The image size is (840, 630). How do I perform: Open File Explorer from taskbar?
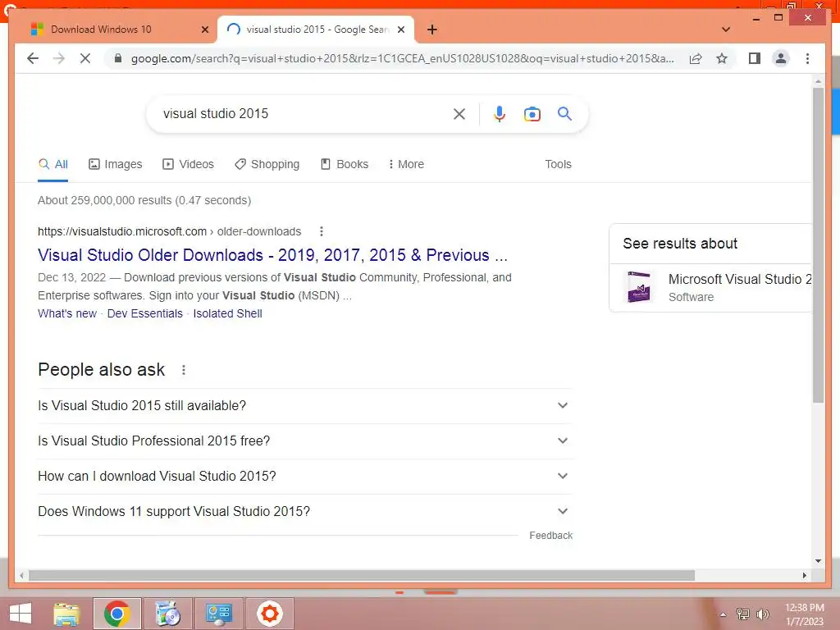[67, 614]
